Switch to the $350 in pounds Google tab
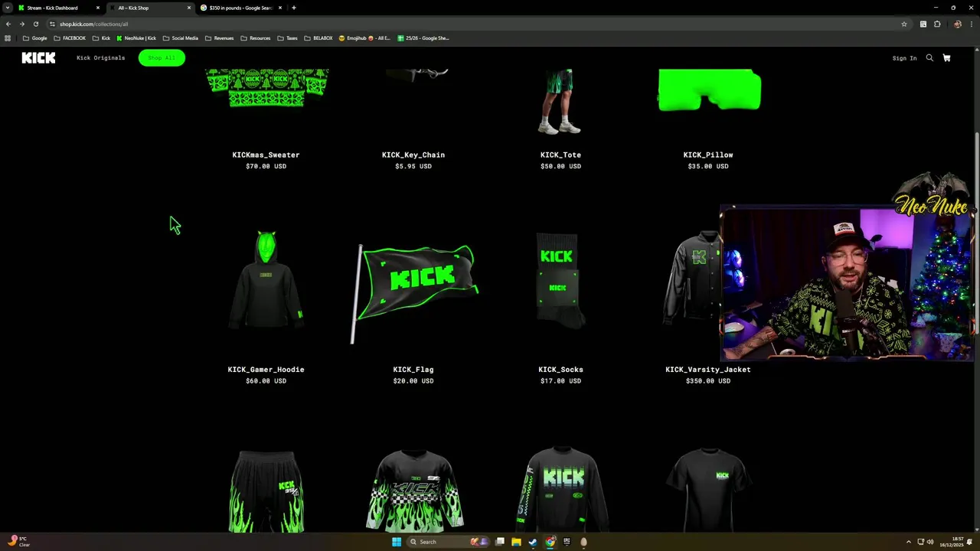The height and width of the screenshot is (551, 980). point(242,8)
